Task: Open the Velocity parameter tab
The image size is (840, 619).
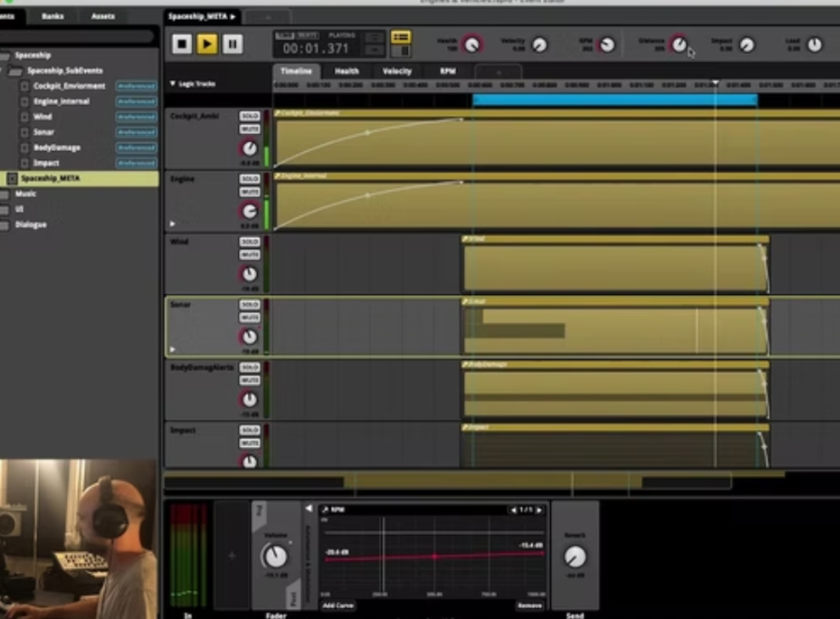Action: point(397,71)
